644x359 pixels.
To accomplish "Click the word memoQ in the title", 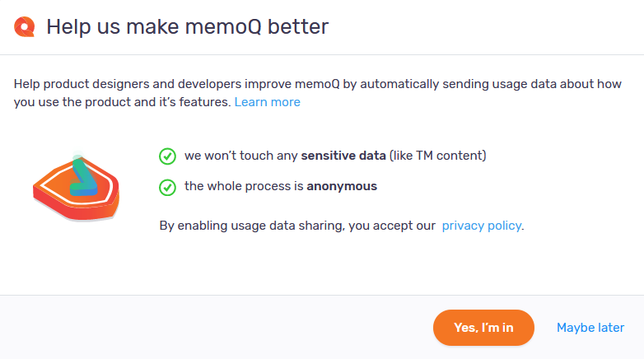I will point(222,26).
